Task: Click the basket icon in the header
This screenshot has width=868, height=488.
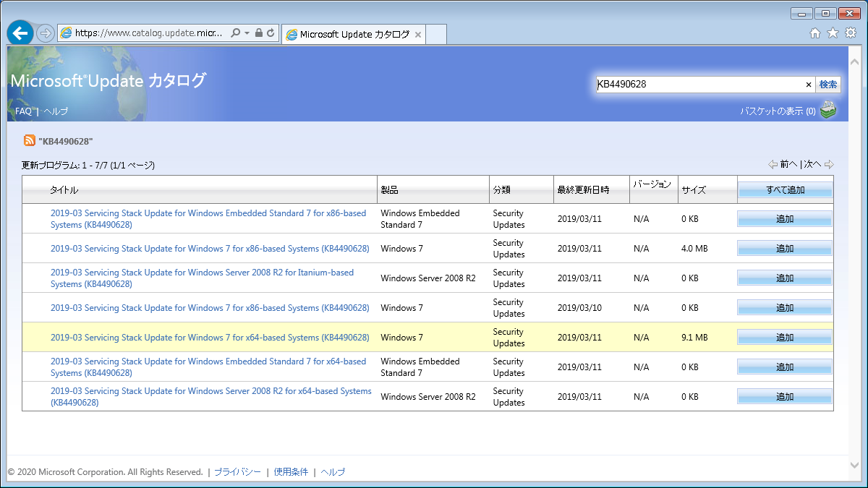Action: coord(828,110)
